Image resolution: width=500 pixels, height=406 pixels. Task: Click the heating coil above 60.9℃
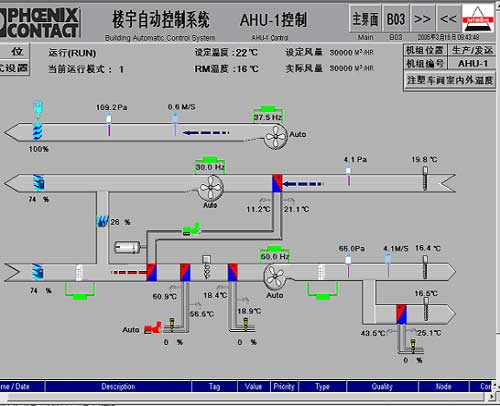point(185,272)
